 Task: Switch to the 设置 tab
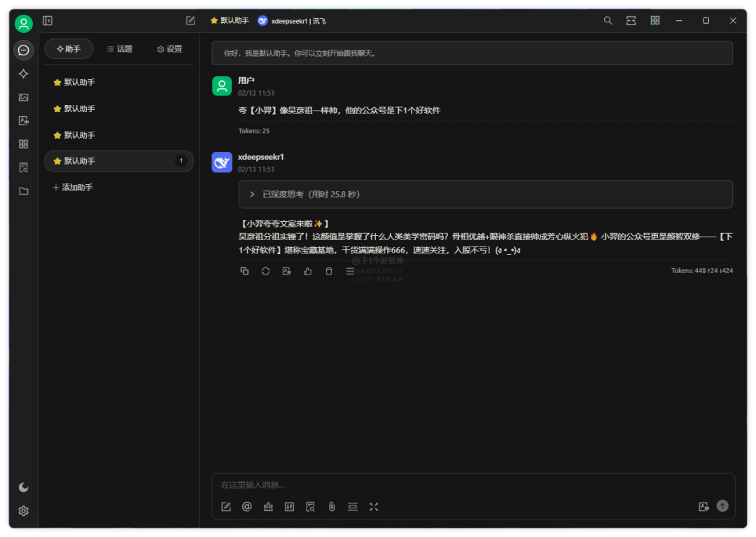169,49
